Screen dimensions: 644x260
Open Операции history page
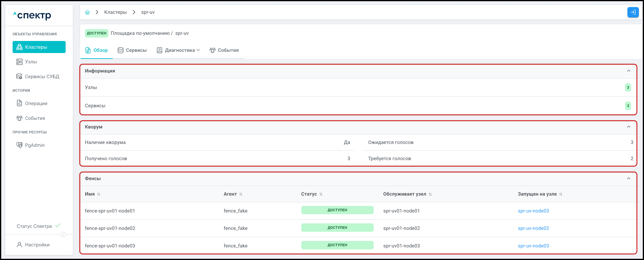pos(36,103)
